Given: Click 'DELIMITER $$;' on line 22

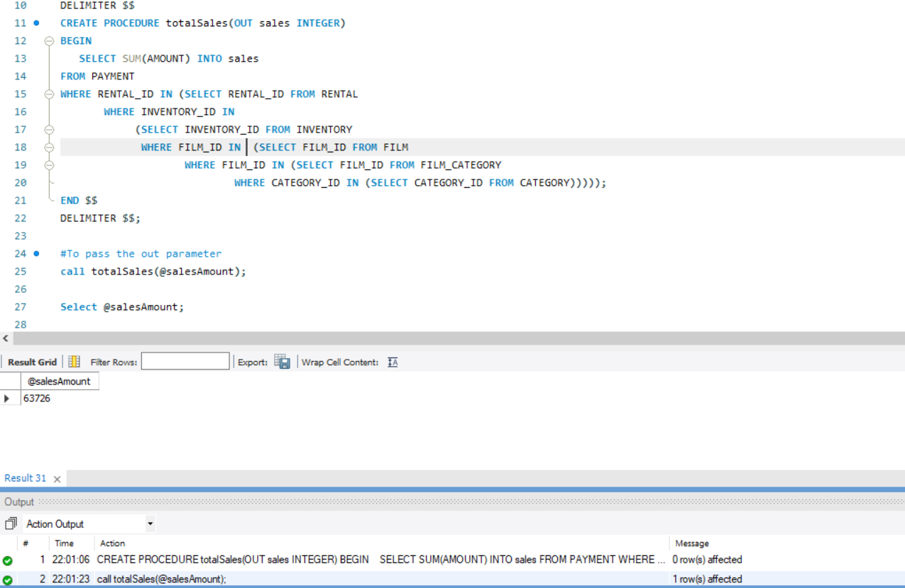Looking at the screenshot, I should pyautogui.click(x=101, y=218).
